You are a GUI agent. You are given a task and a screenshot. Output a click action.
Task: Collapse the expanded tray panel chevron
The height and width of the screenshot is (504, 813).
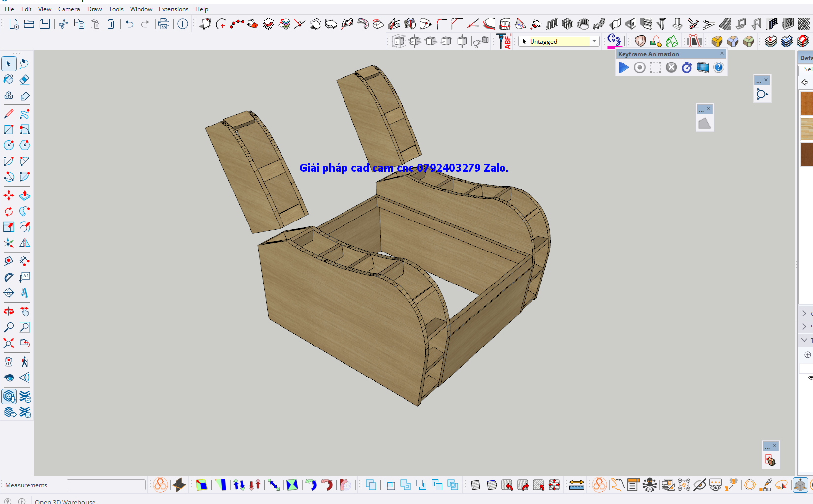804,340
